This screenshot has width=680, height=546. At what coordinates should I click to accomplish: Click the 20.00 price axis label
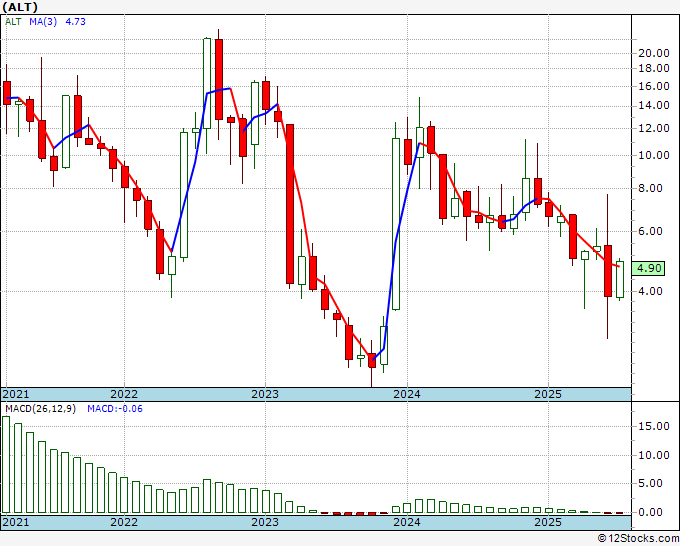click(x=654, y=53)
